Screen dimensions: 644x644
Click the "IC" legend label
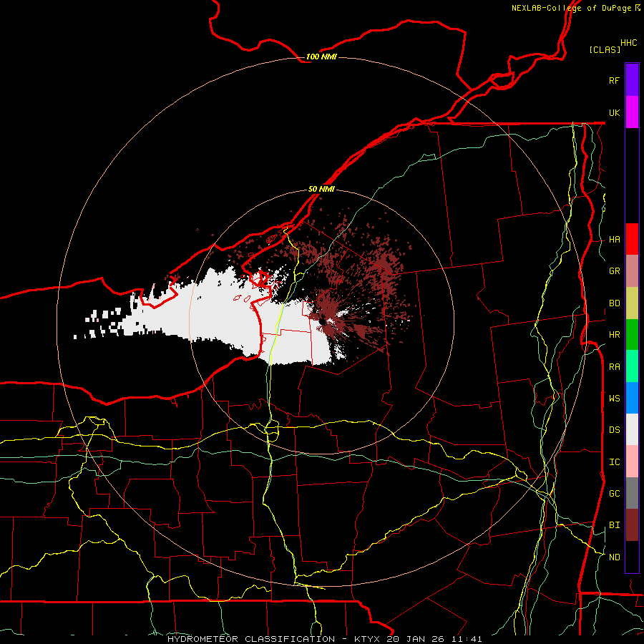point(614,462)
